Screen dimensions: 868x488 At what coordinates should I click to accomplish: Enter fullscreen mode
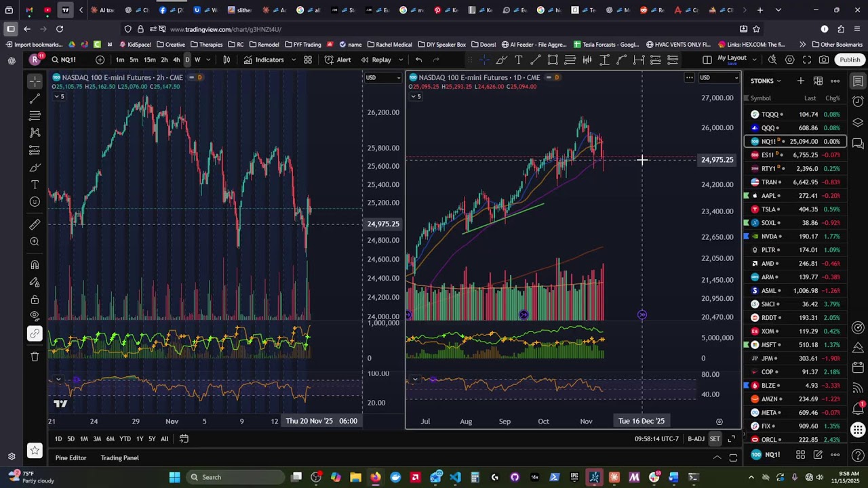806,60
